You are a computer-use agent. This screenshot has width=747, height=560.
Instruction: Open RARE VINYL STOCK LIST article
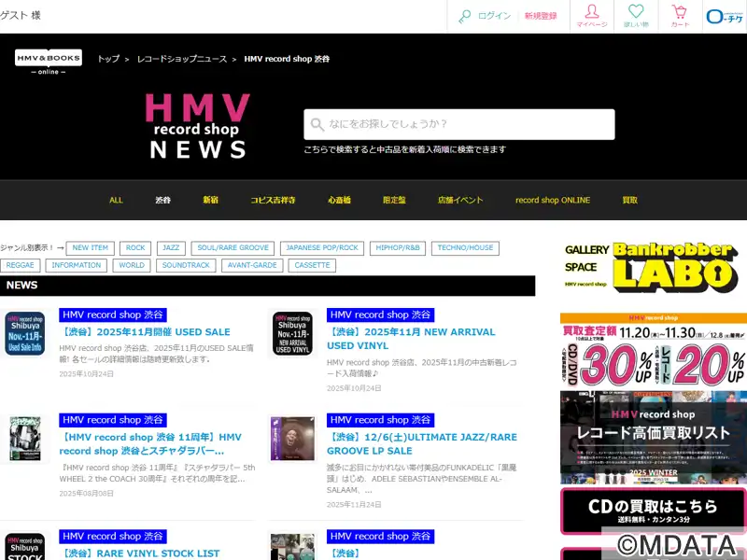139,553
